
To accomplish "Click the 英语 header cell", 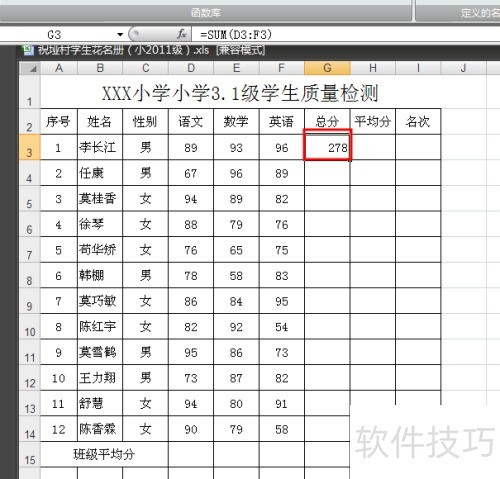I will pyautogui.click(x=282, y=121).
